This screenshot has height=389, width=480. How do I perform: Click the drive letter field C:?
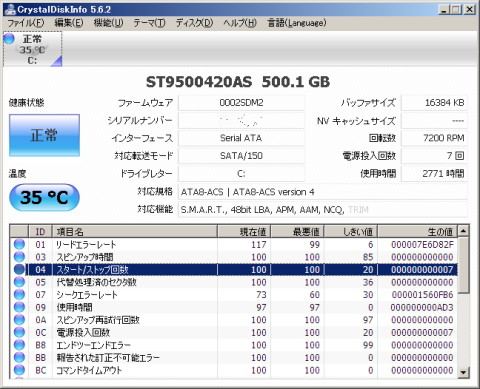click(241, 174)
